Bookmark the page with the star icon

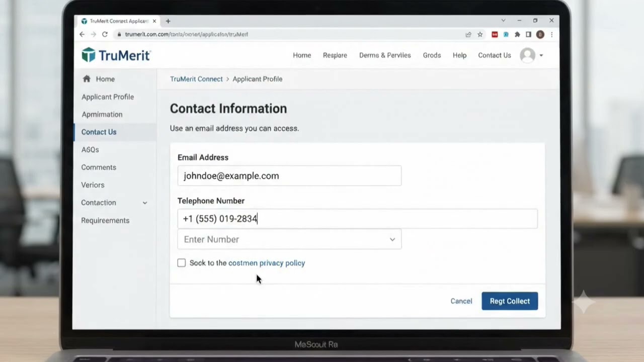click(480, 34)
